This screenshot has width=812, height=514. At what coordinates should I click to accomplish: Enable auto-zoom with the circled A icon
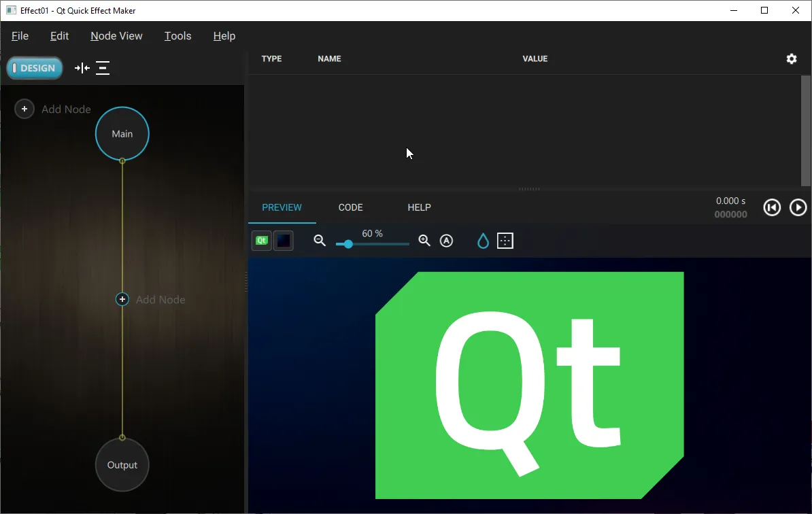click(446, 240)
